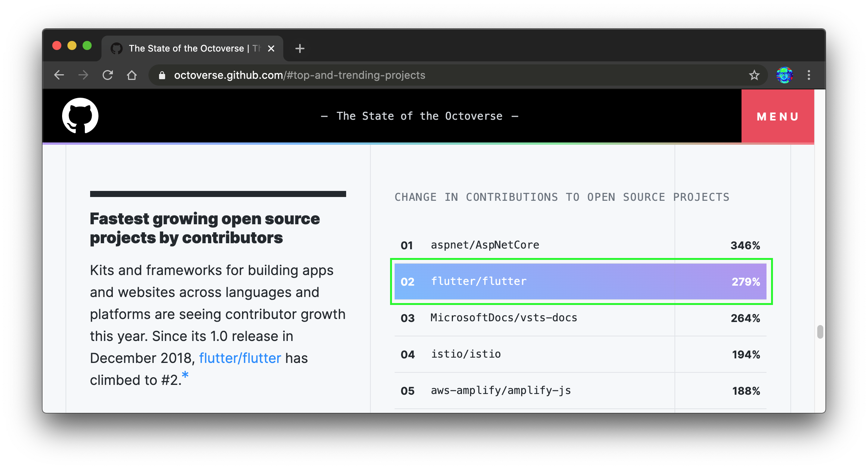The width and height of the screenshot is (868, 469).
Task: Click the GitHub Octocat logo
Action: pyautogui.click(x=80, y=116)
